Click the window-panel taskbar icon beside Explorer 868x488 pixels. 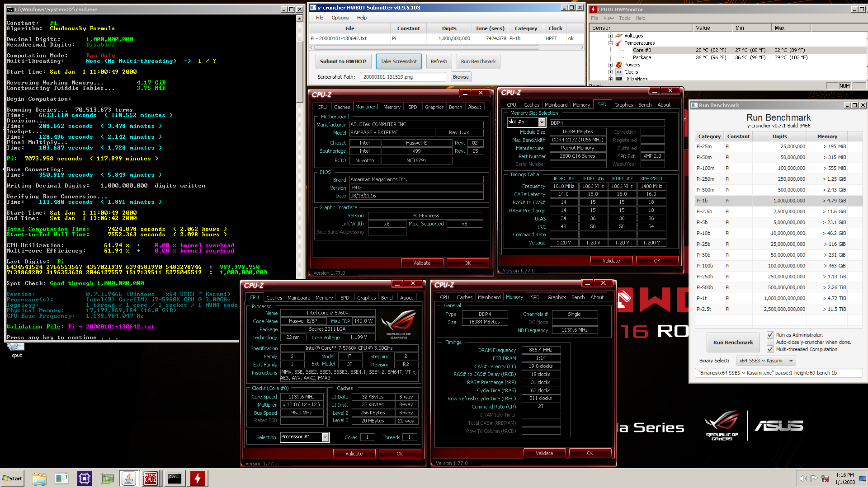61,479
